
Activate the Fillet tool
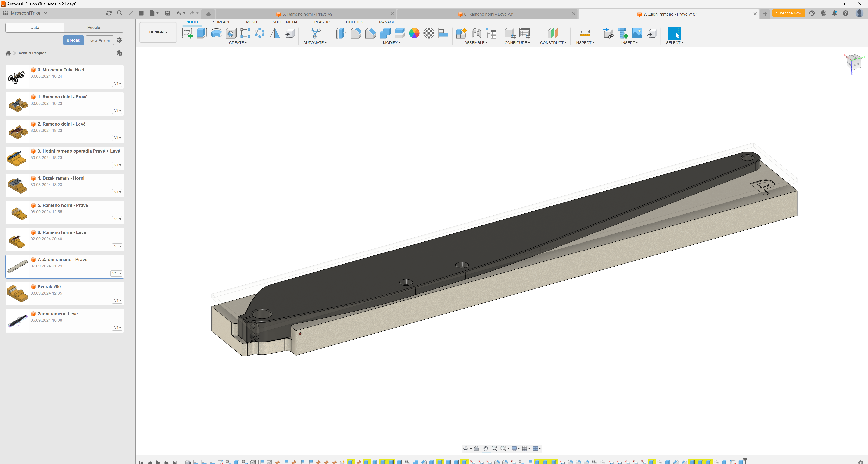(x=356, y=33)
